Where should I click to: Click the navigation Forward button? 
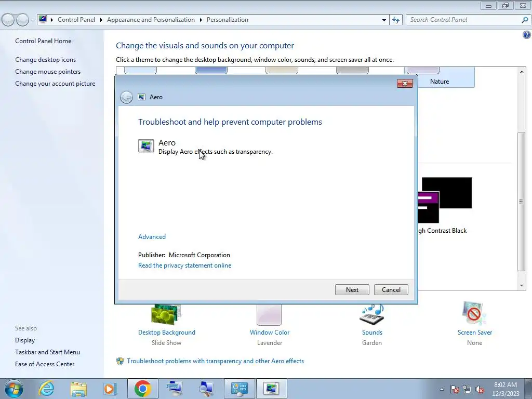22,20
